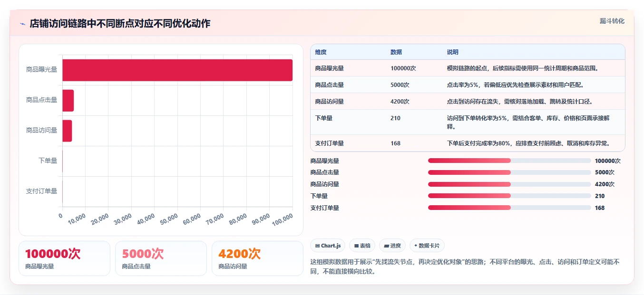
Task: Click the 商品曝光量 label in the progress list
Action: [x=325, y=161]
